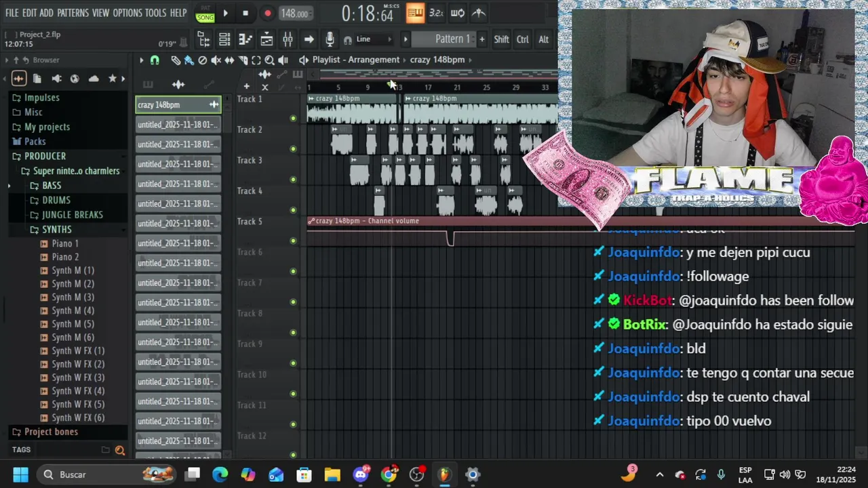Select the playlist Draw pencil tool
868x488 pixels.
click(x=176, y=60)
